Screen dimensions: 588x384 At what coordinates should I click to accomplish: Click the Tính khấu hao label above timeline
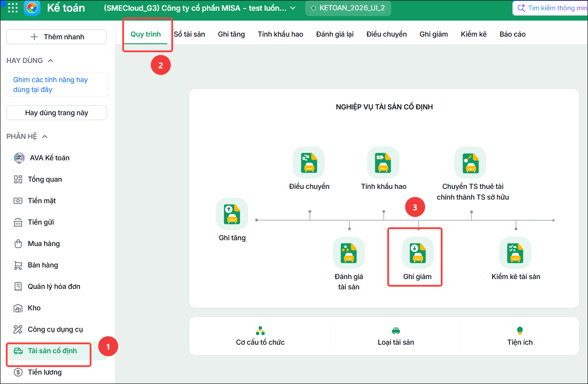coord(384,187)
